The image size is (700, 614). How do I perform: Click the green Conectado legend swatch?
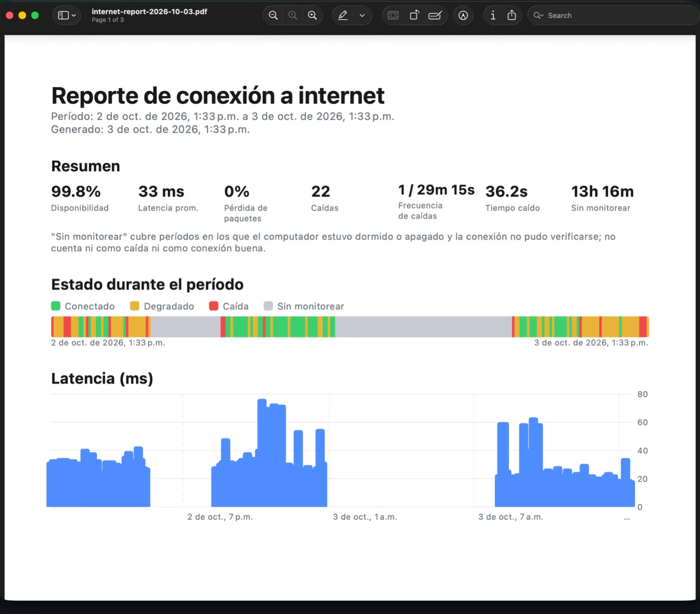pyautogui.click(x=55, y=306)
